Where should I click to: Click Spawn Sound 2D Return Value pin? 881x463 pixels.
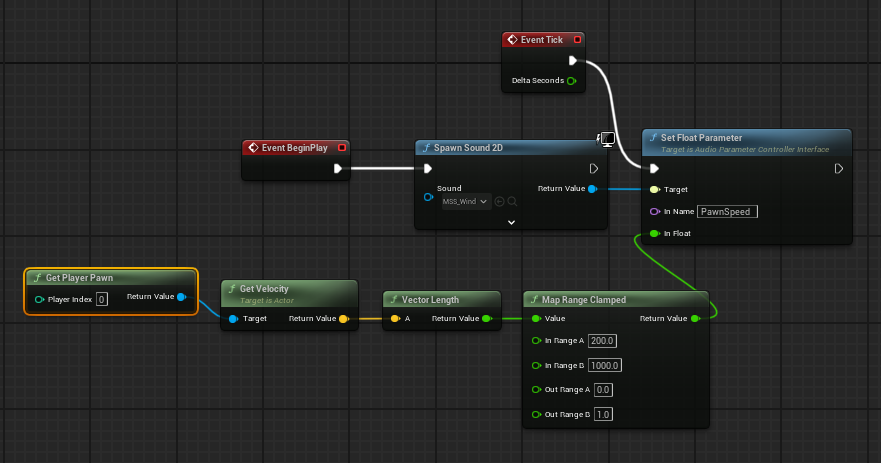(592, 189)
